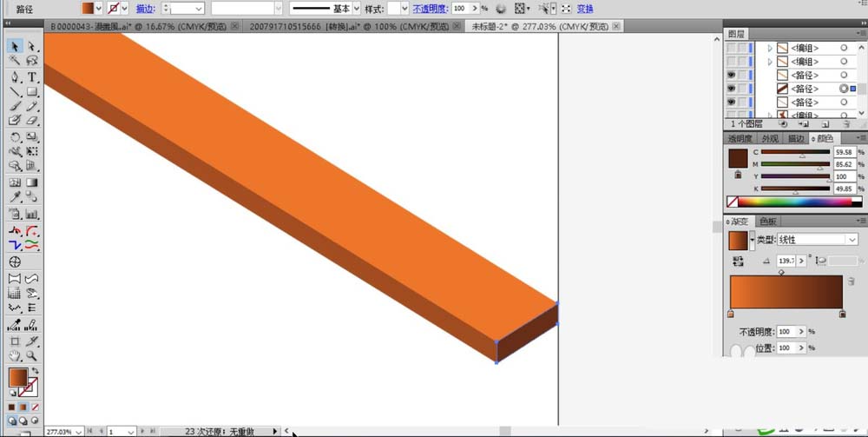Screen dimensions: 868x437
Task: Open the gradient angle flyout arrow at 139.7
Action: pyautogui.click(x=801, y=261)
